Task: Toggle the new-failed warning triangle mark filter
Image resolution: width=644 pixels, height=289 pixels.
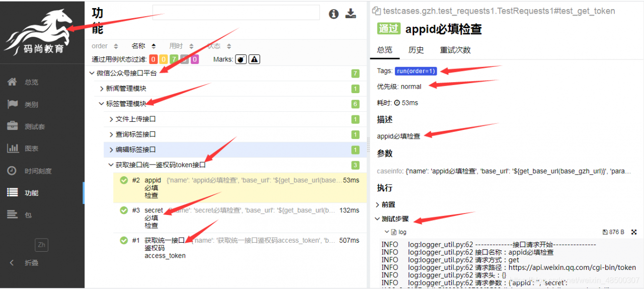Action: [x=254, y=59]
